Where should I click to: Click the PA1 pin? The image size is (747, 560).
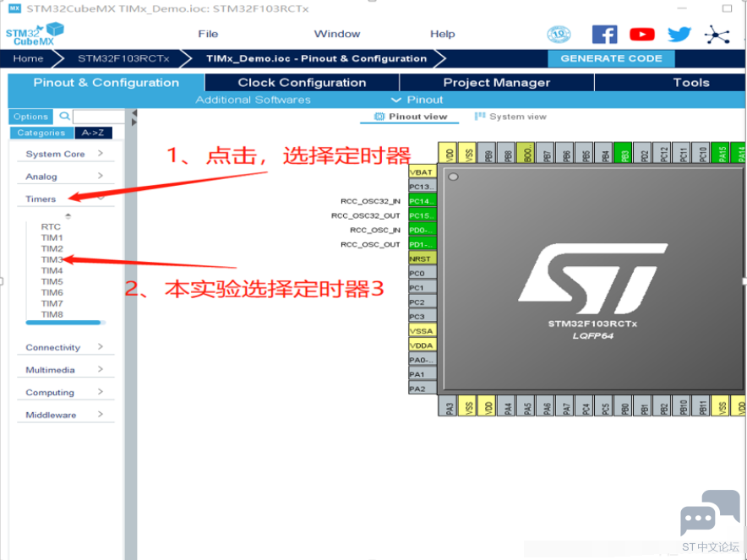[x=423, y=374]
